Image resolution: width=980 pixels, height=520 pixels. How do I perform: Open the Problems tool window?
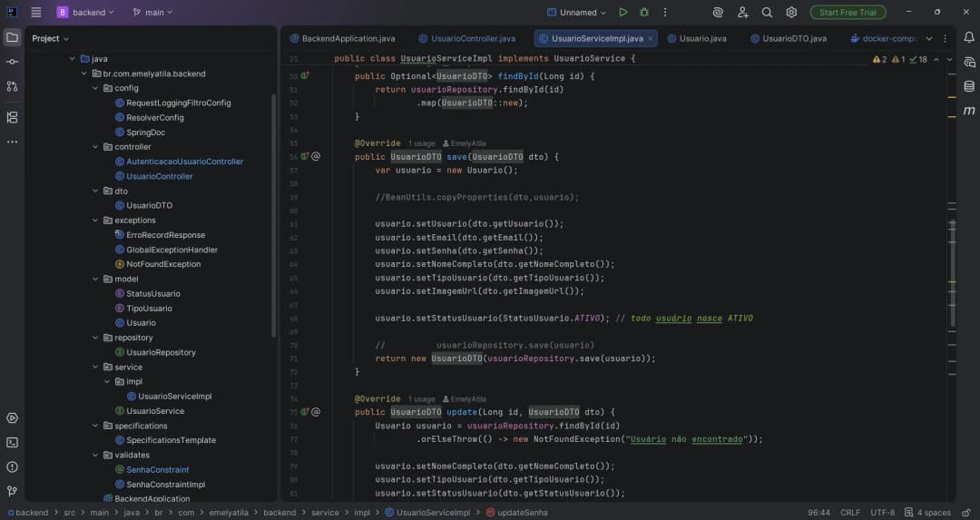[x=12, y=466]
